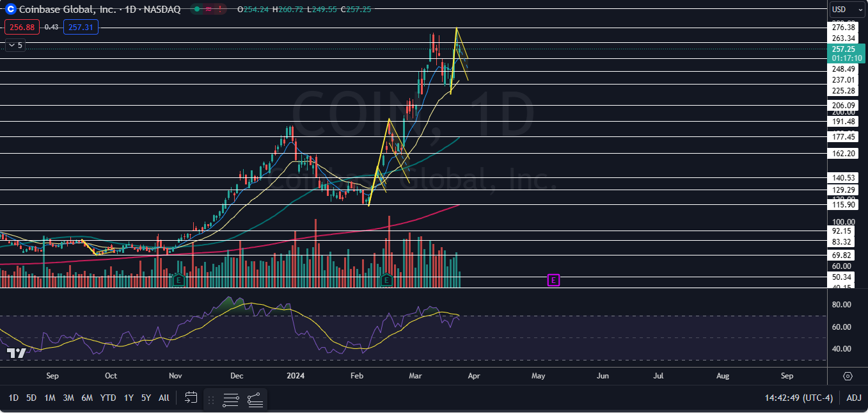Click the earnings E marker near mid-February
Viewport: 868px width, 413px height.
click(x=386, y=280)
